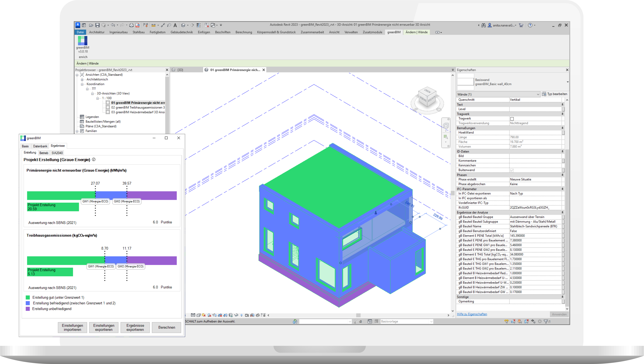
Task: Collapse the Ergebnisse der Analyse property group
Action: click(x=562, y=213)
